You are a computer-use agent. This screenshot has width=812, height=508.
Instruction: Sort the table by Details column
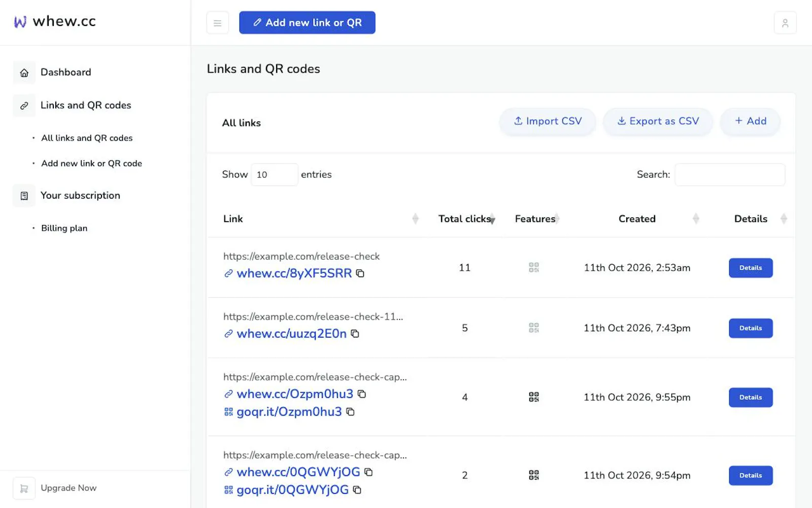coord(784,219)
